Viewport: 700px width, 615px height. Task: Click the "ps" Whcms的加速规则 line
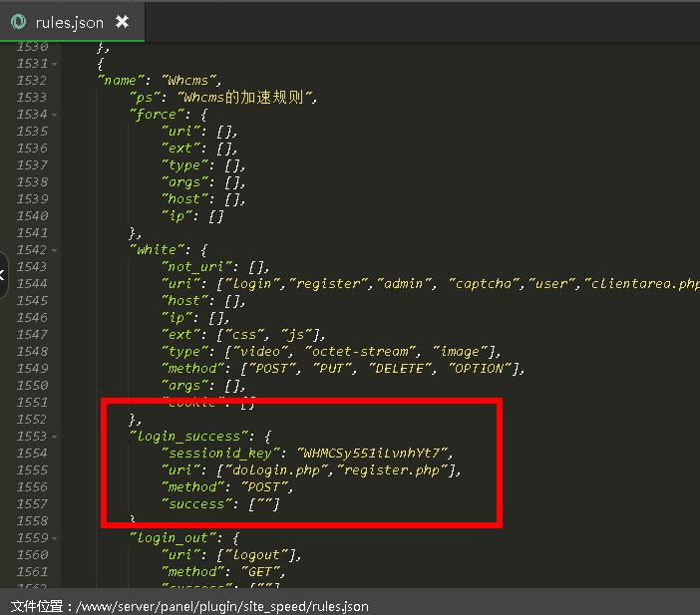223,98
